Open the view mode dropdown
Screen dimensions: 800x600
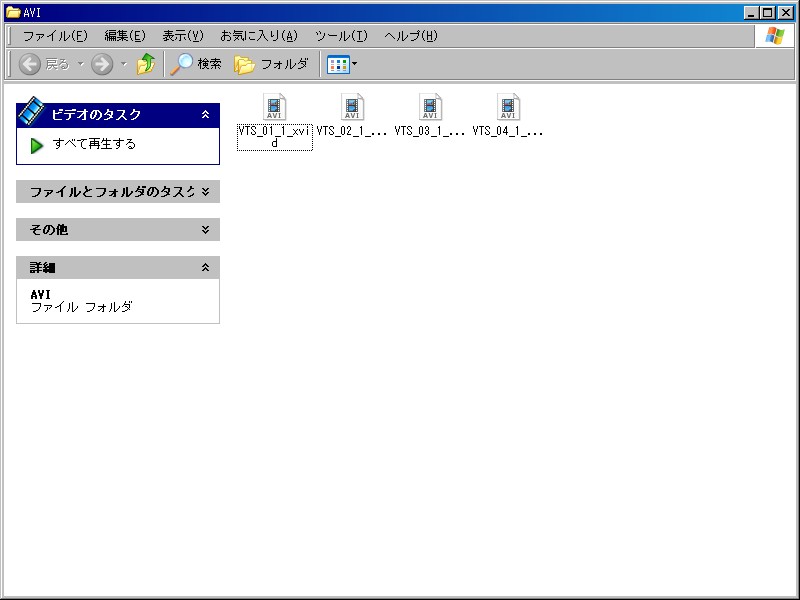tap(342, 64)
